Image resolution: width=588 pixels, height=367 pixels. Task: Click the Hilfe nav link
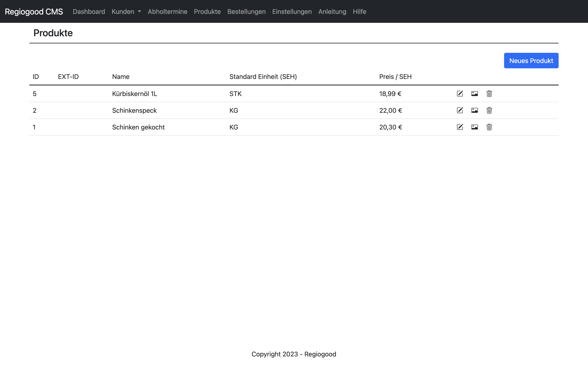pyautogui.click(x=359, y=12)
